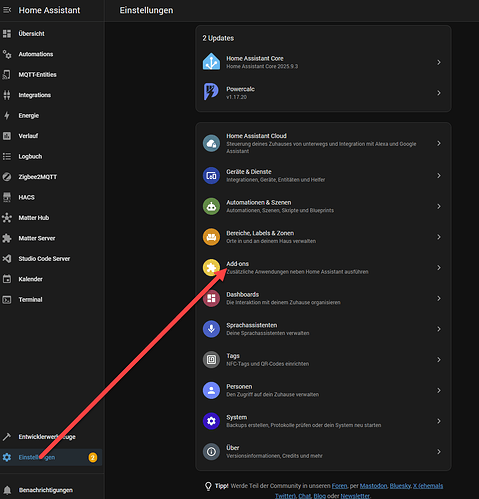Click the Home Assistant Core update icon

(211, 62)
